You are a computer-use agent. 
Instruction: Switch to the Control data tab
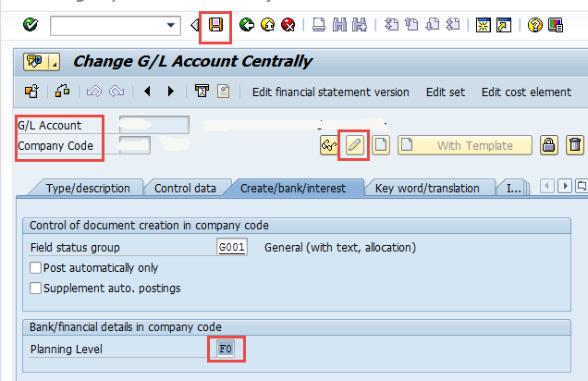click(x=185, y=188)
